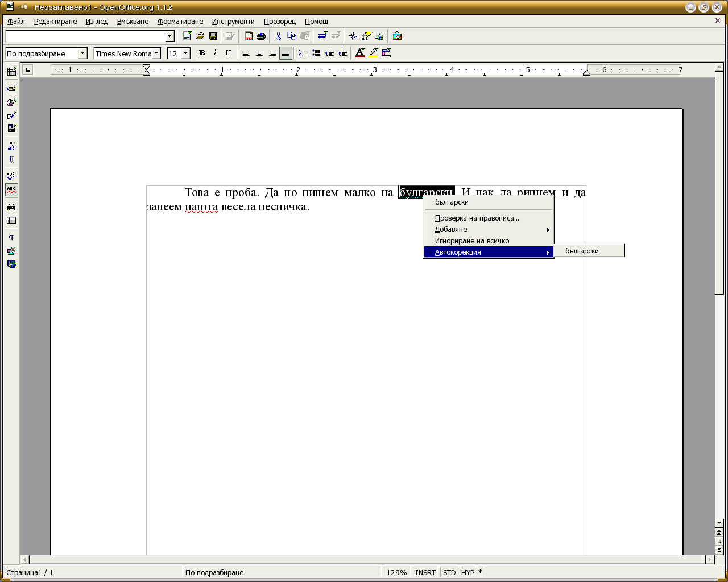Click the Insert object chart icon

11,102
